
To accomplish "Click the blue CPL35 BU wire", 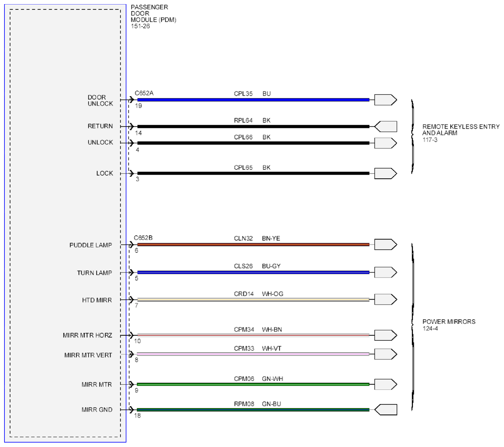I will pos(253,100).
